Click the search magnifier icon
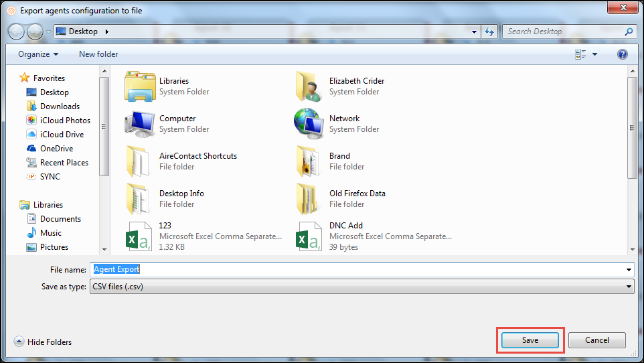 [x=629, y=31]
